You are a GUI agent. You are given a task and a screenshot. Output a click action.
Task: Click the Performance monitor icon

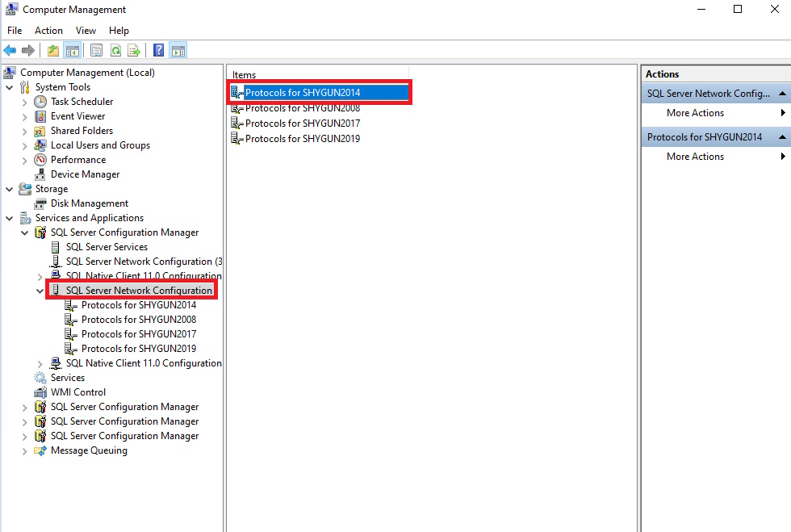click(40, 160)
